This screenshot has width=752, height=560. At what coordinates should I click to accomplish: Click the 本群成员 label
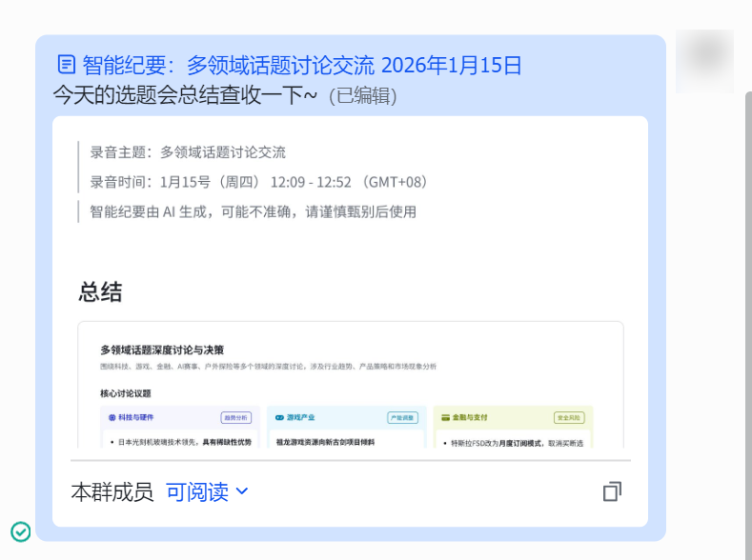[x=112, y=492]
